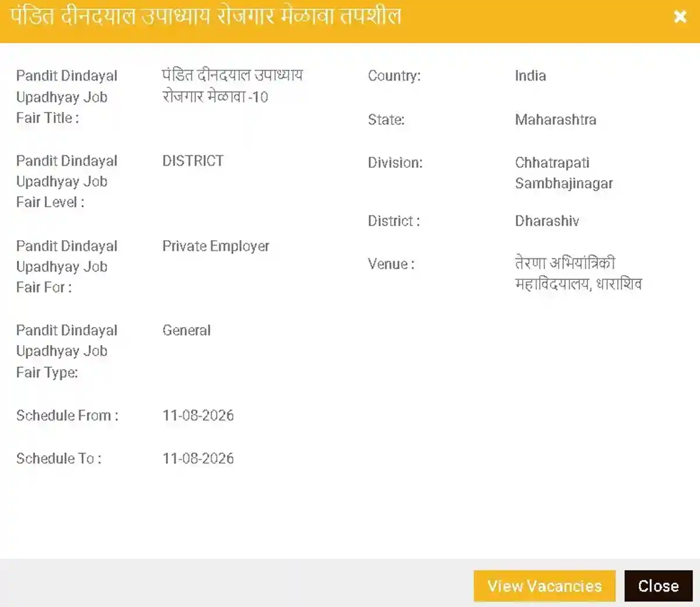The width and height of the screenshot is (700, 607).
Task: Click the Schedule To label
Action: click(58, 459)
